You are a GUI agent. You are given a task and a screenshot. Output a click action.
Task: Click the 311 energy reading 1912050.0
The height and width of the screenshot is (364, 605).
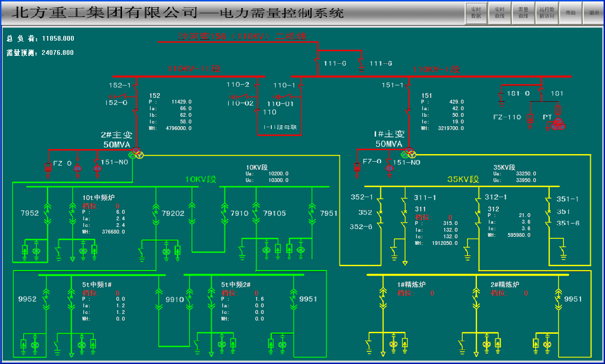[x=445, y=243]
